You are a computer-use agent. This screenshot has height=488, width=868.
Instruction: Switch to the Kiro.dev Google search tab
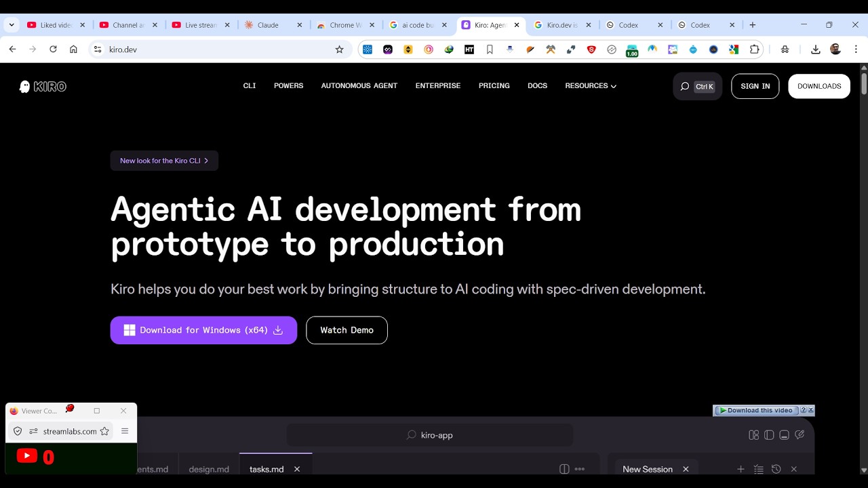click(562, 25)
